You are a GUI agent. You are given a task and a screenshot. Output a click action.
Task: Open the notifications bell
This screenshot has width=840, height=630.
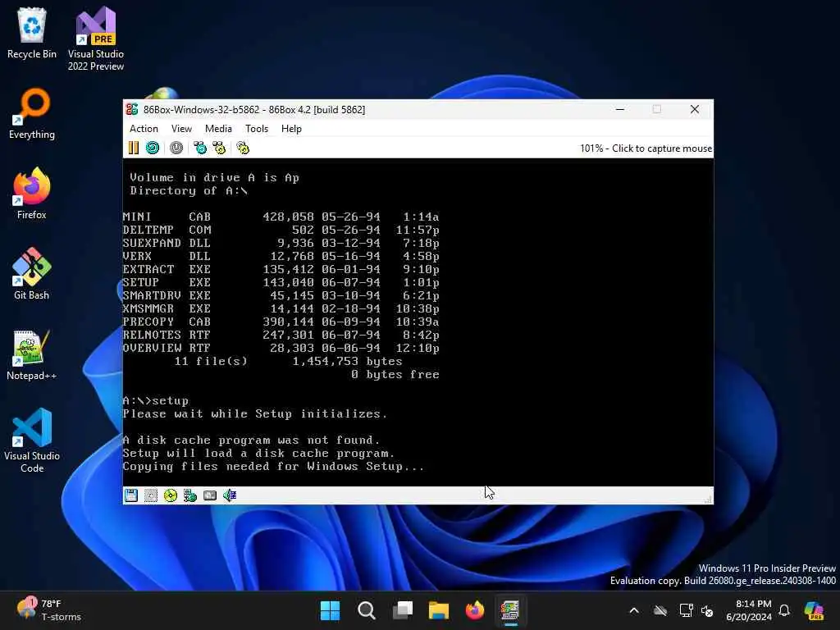pos(784,610)
